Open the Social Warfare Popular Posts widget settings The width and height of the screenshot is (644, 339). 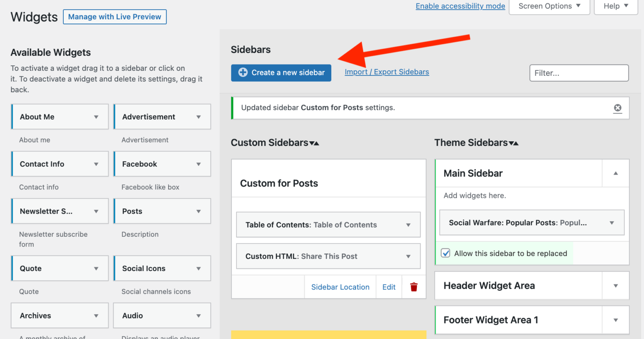coord(612,223)
